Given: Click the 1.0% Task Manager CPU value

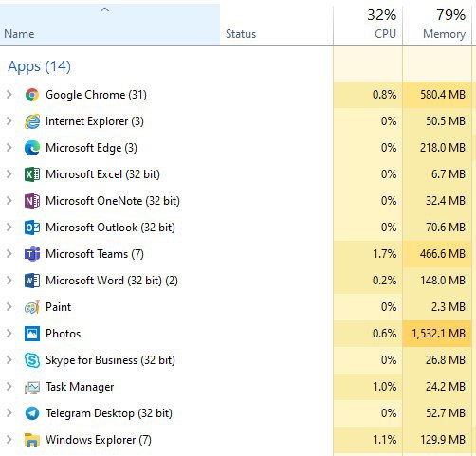Looking at the screenshot, I should tap(384, 387).
